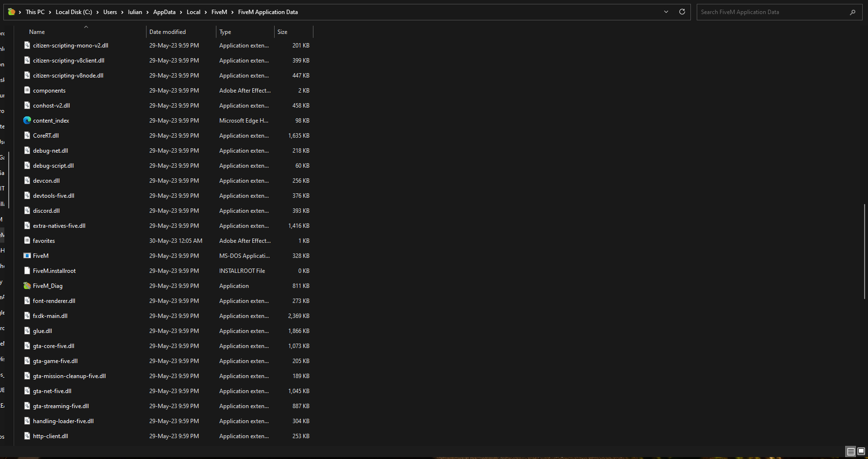This screenshot has height=459, width=868.
Task: Expand the chevron before This PC
Action: coord(20,12)
